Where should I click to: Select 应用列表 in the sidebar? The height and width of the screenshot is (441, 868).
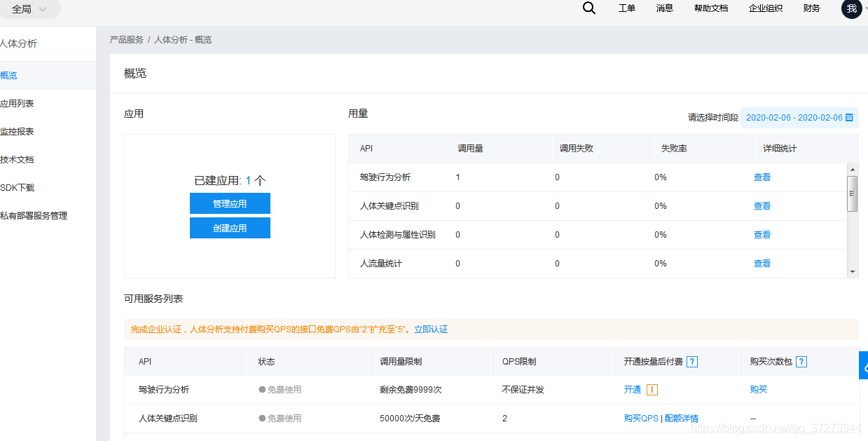tap(48, 104)
